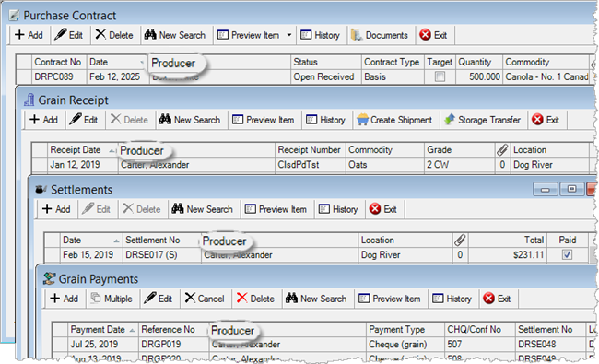Click Contract Type column header
The height and width of the screenshot is (364, 599).
click(393, 62)
